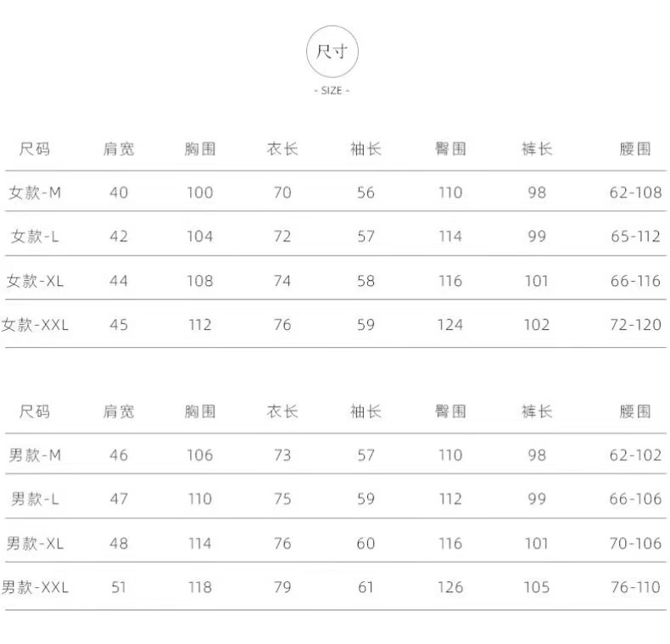Screen dimensions: 670x644
Task: Click the 男款-L size label
Action: (x=35, y=499)
